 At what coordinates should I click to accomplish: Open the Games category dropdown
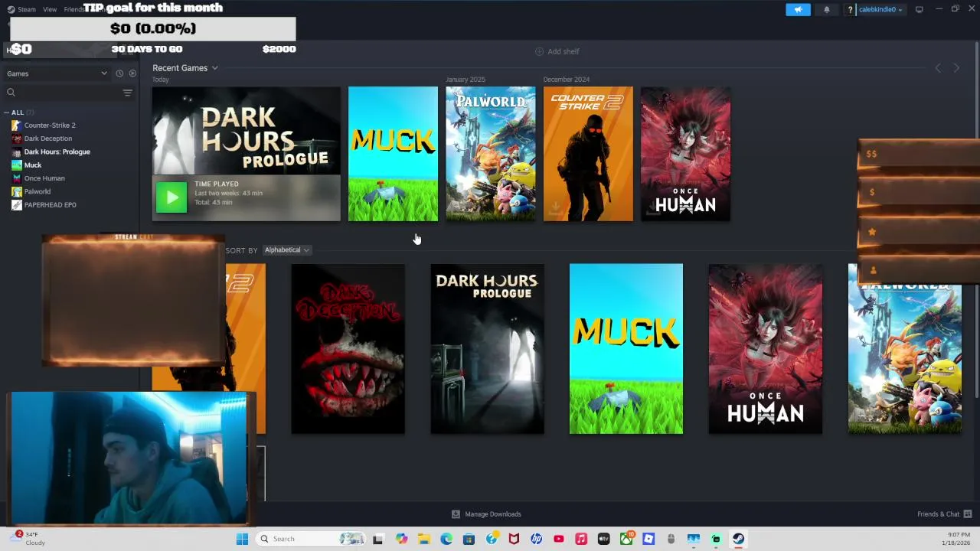tap(57, 73)
